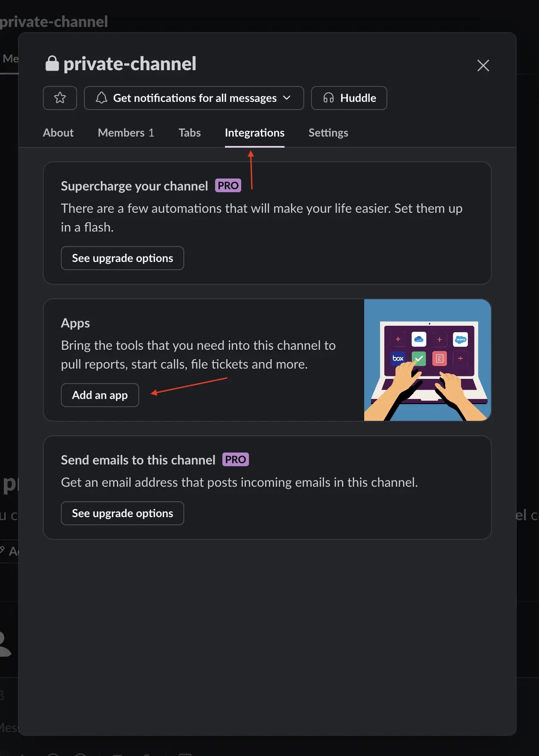The image size is (539, 756).
Task: Star the private-channel
Action: click(60, 98)
